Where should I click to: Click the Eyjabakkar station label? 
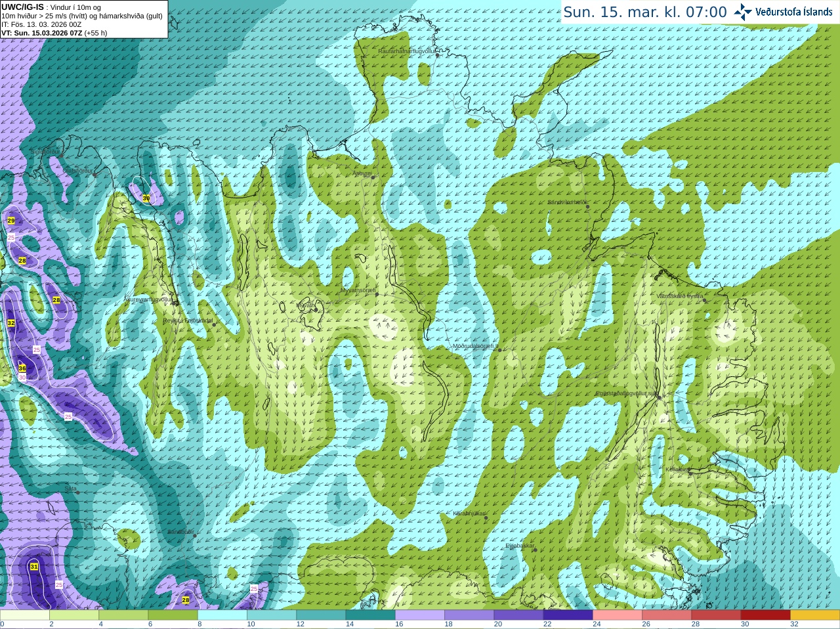click(520, 546)
